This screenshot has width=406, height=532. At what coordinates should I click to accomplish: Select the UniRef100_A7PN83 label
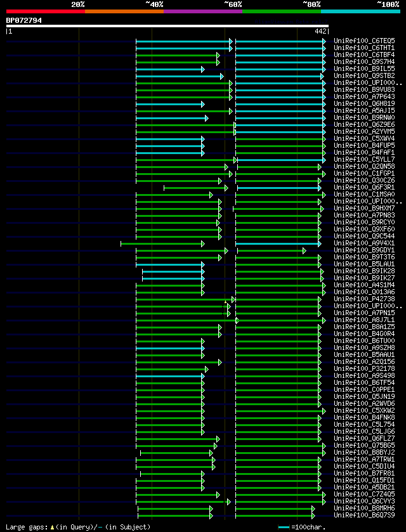(364, 215)
